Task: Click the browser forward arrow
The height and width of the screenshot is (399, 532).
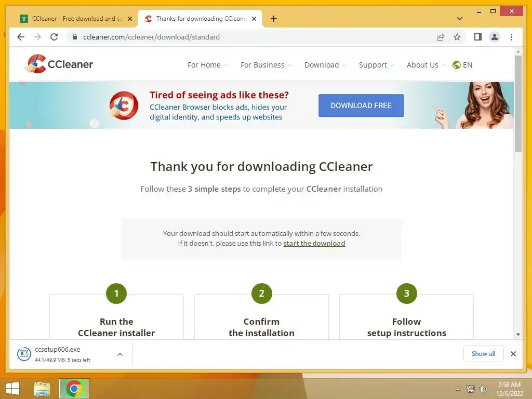Action: pos(37,37)
